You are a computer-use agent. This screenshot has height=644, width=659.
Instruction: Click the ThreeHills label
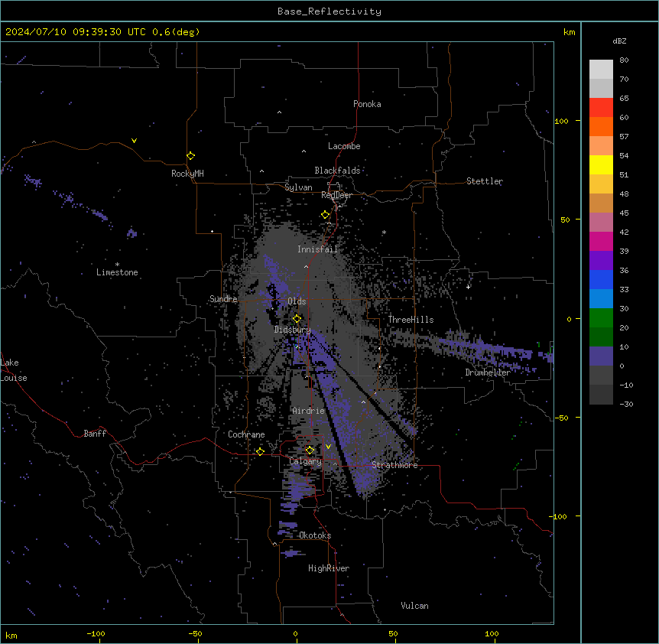[411, 320]
